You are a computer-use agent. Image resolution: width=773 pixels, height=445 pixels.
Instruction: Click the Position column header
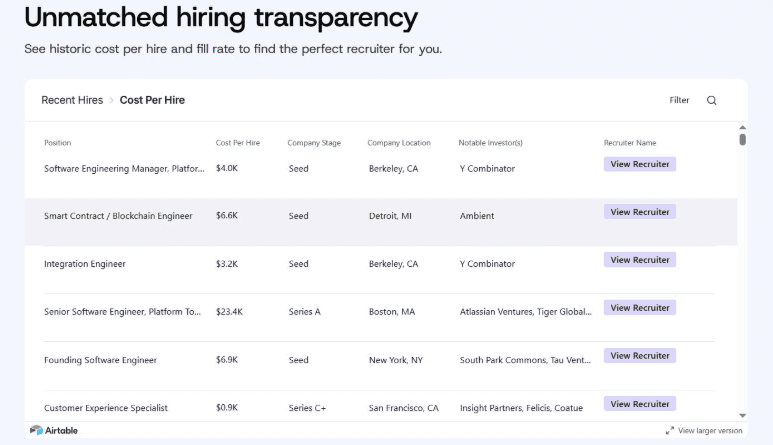click(x=58, y=143)
